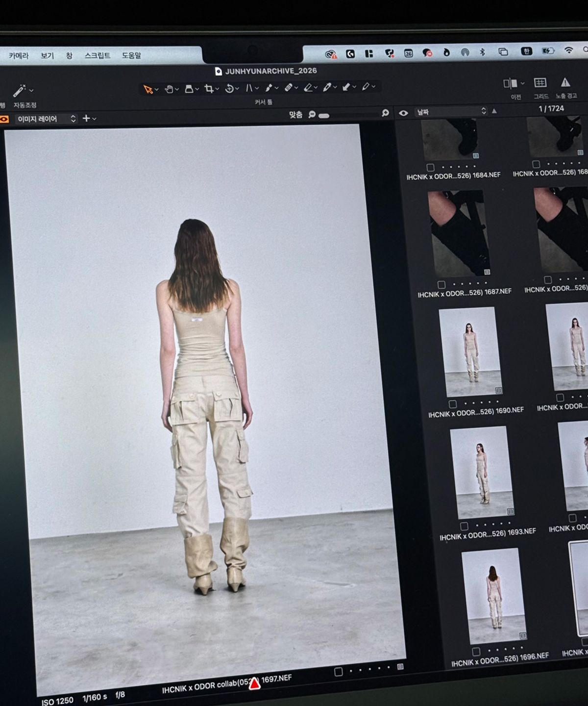Click the zoom-in magnifier in viewer
This screenshot has width=588, height=706.
[x=386, y=113]
